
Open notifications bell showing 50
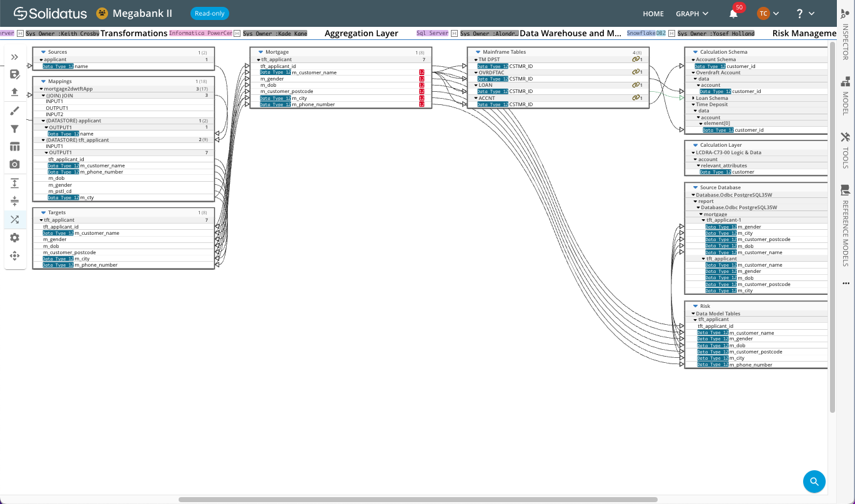tap(734, 13)
